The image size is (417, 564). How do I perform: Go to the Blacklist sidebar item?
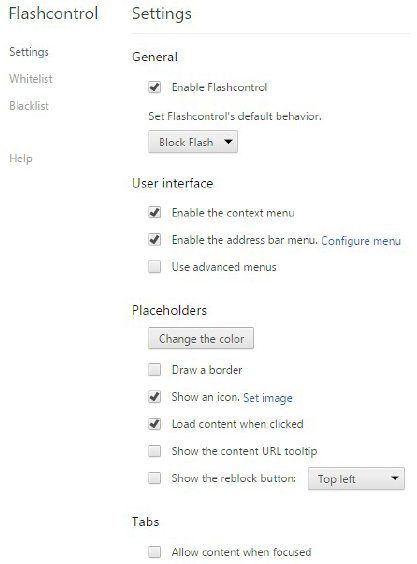point(29,106)
